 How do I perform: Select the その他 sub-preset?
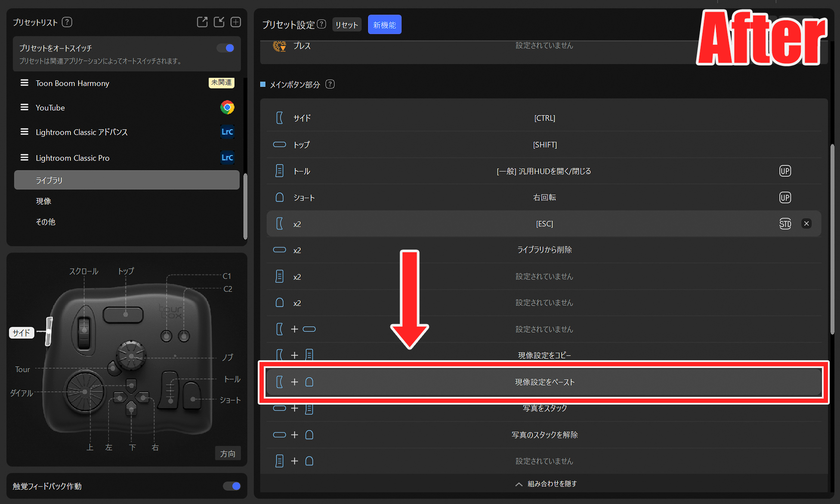[46, 222]
